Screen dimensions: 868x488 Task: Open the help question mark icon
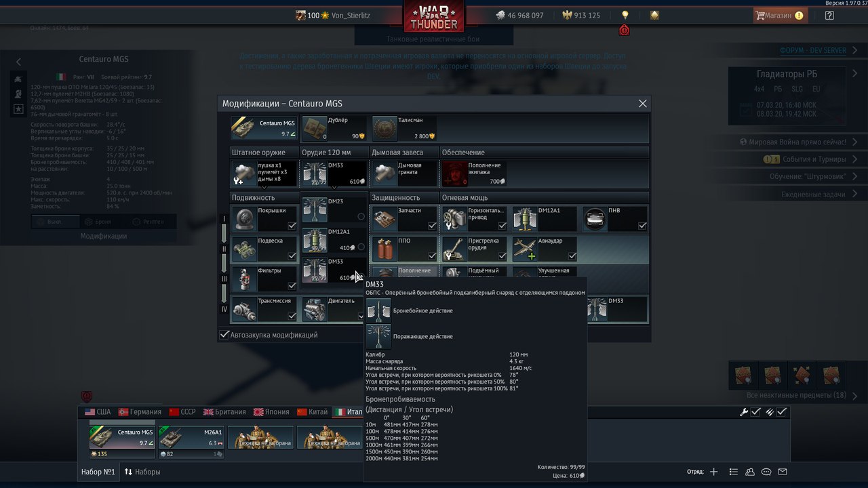[829, 15]
